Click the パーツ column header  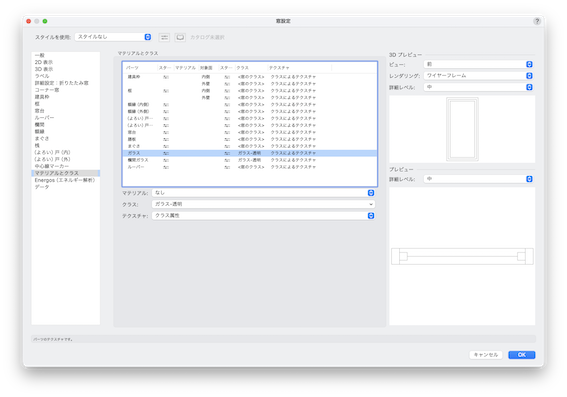140,68
